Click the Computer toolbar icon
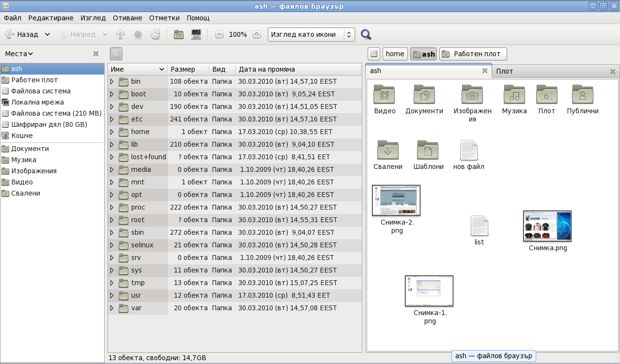This screenshot has width=620, height=364. coord(196,34)
